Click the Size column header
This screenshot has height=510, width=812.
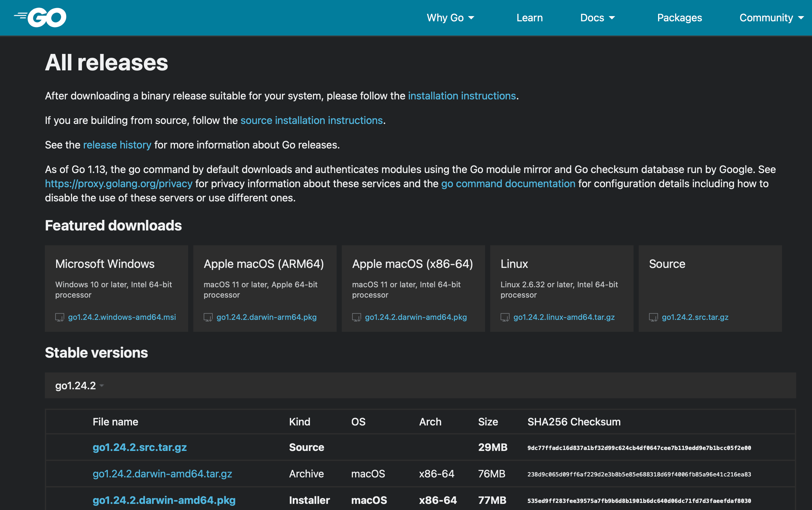pyautogui.click(x=488, y=422)
